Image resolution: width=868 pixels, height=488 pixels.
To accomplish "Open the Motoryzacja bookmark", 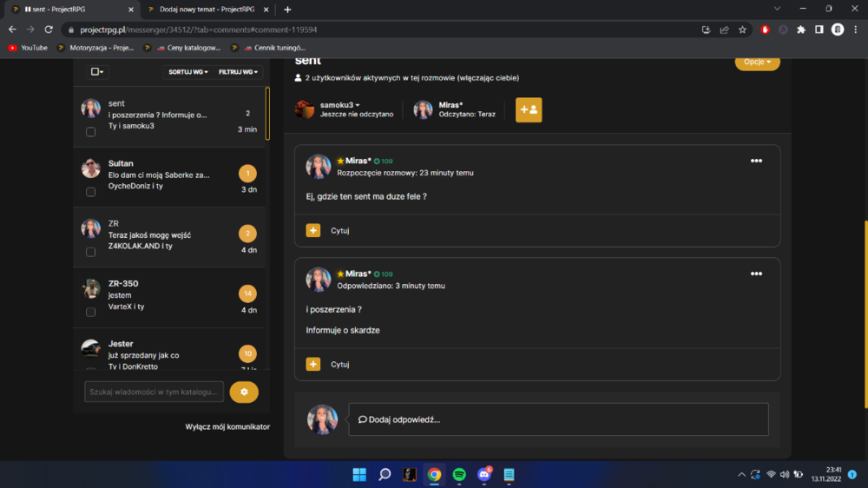I will tap(95, 48).
